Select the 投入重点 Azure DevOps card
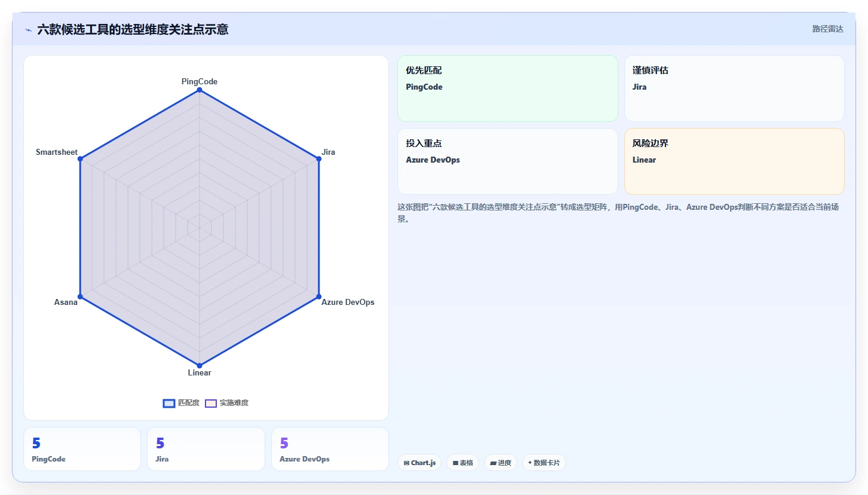Screen dimensions: 868x495 (x=508, y=161)
